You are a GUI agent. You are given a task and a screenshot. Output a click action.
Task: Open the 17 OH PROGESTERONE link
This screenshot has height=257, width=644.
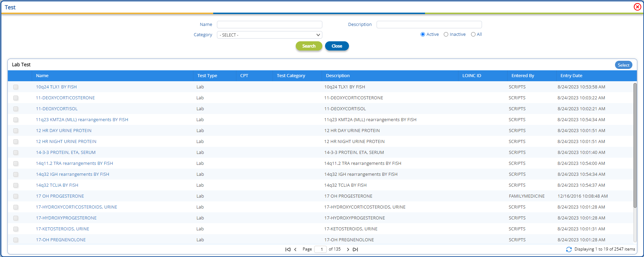60,196
